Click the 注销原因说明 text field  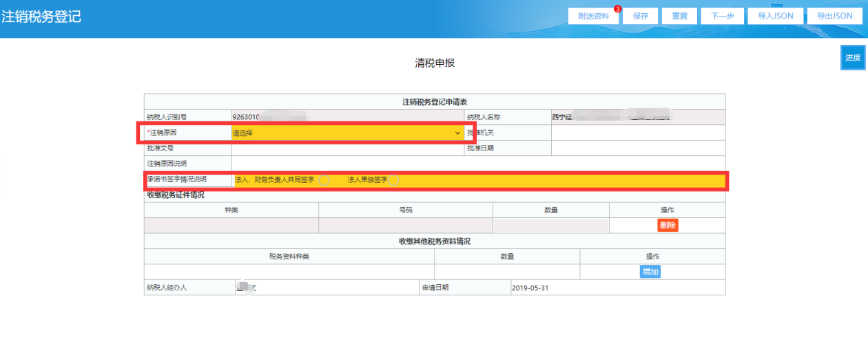point(478,163)
